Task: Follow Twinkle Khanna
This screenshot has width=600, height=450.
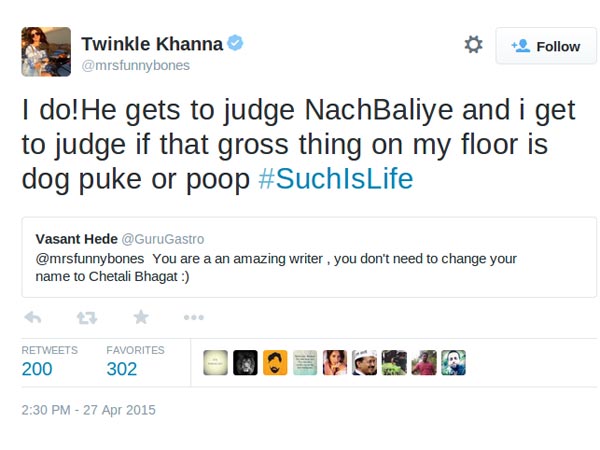Action: (546, 46)
